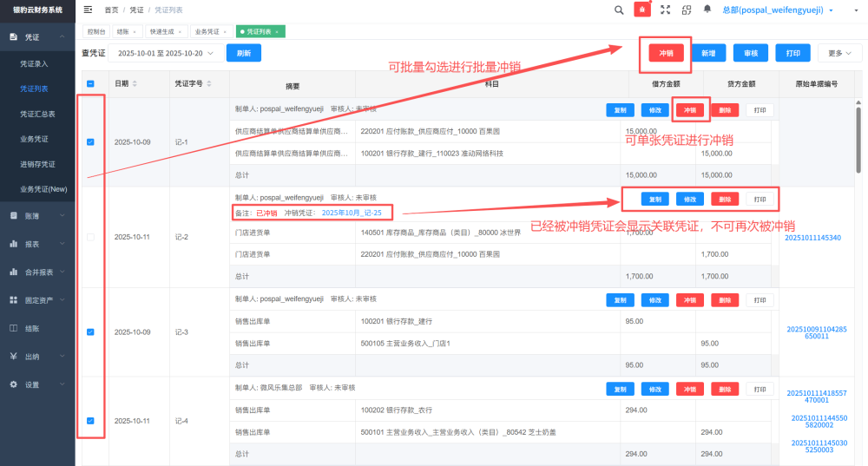
Task: Click 删除 for voucher 记-1
Action: [725, 110]
